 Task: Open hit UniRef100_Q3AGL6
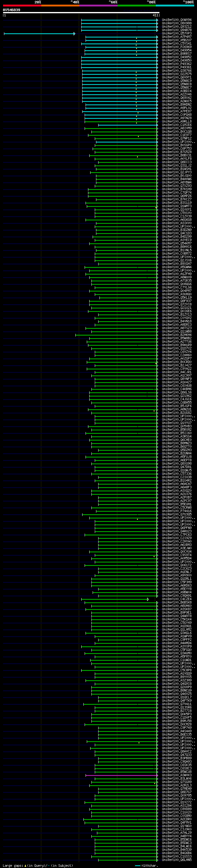tap(177, 633)
